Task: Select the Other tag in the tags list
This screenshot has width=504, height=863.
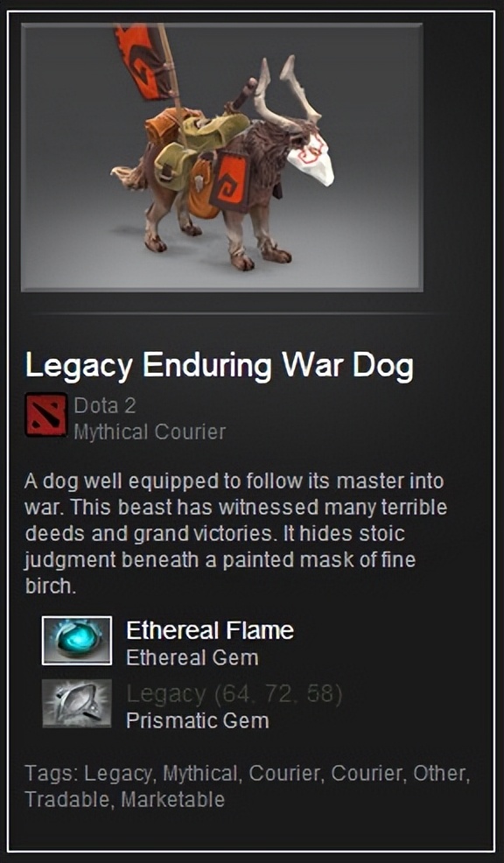Action: 441,774
